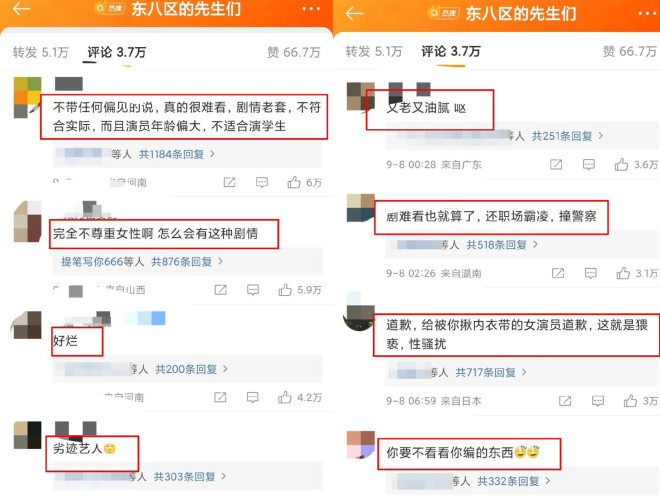Switch to 转发 5.1万 tab on left

click(x=40, y=52)
